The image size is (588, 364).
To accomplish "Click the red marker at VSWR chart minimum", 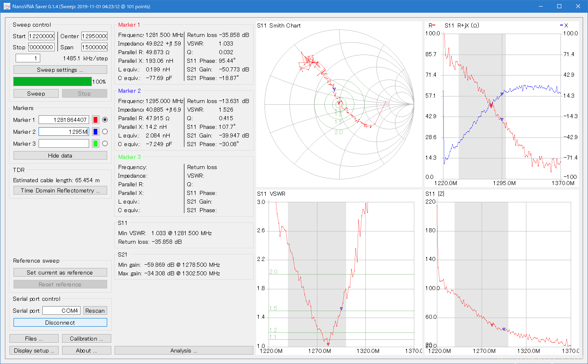I will click(328, 344).
